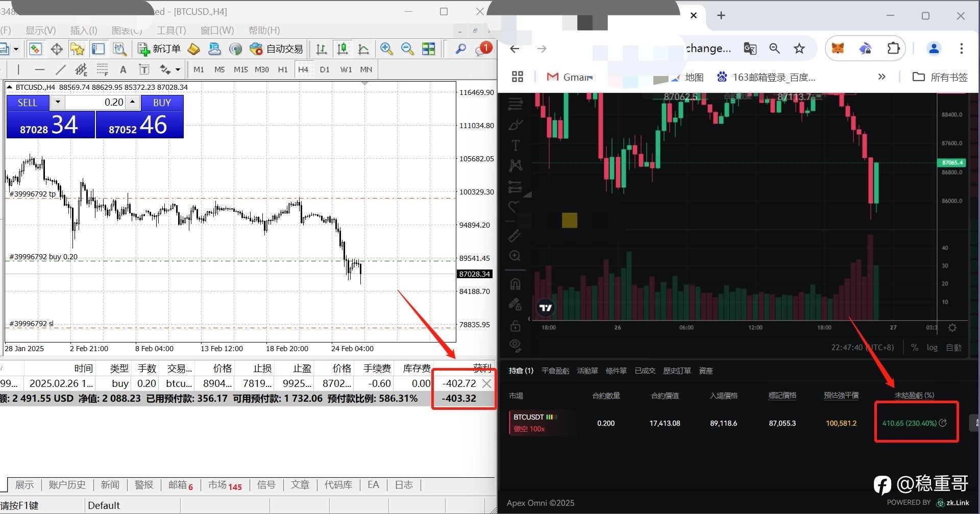Click the MetaMask fox extension icon
Viewport: 980px width, 514px height.
[838, 48]
